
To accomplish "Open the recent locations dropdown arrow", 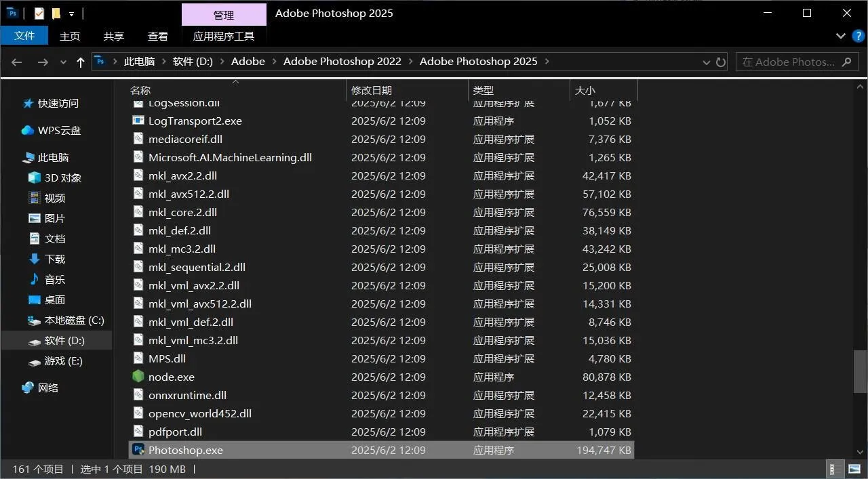I will click(x=63, y=62).
